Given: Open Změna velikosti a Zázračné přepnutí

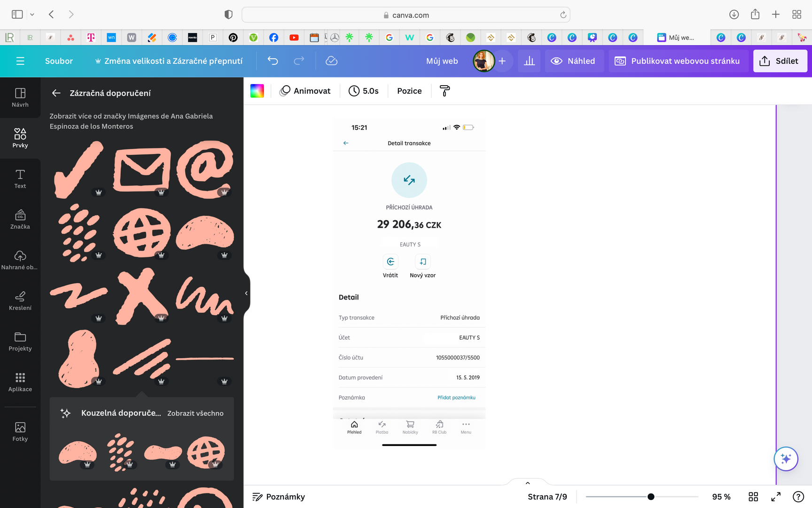Looking at the screenshot, I should pos(169,61).
